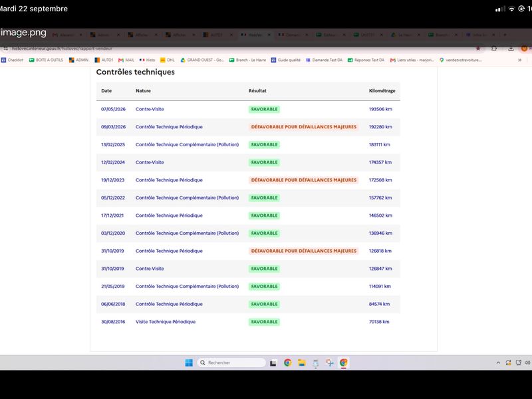Open the browser downloads icon
The image size is (532, 399).
coord(511,49)
